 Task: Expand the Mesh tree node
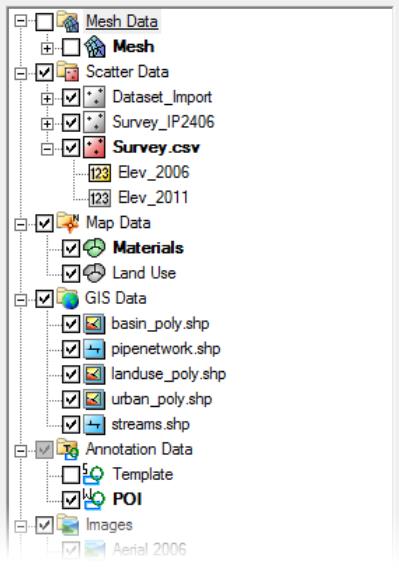47,48
